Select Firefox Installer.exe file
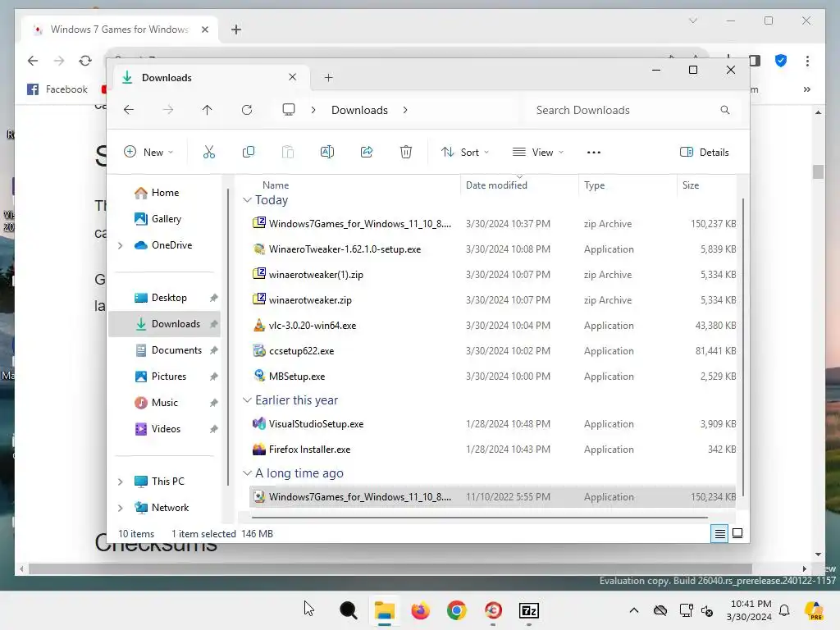Image resolution: width=840 pixels, height=630 pixels. click(x=492, y=450)
